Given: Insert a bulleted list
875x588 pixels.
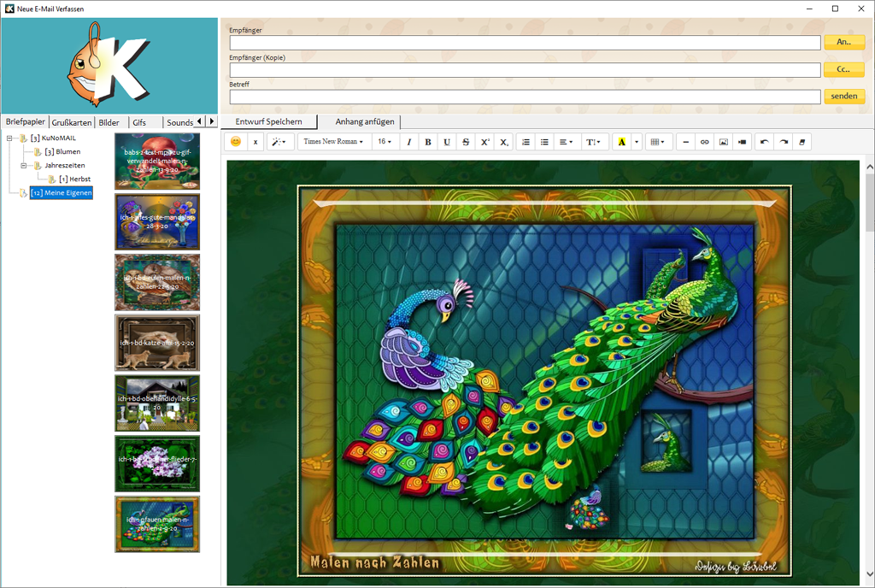Looking at the screenshot, I should (x=544, y=142).
